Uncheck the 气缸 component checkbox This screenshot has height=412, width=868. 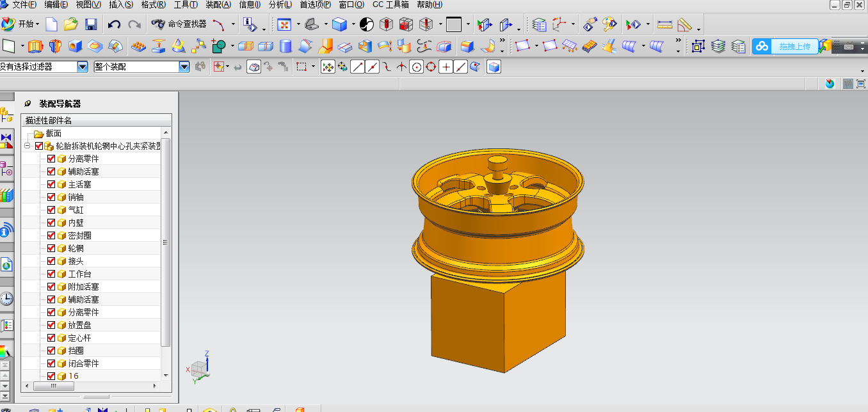[51, 210]
